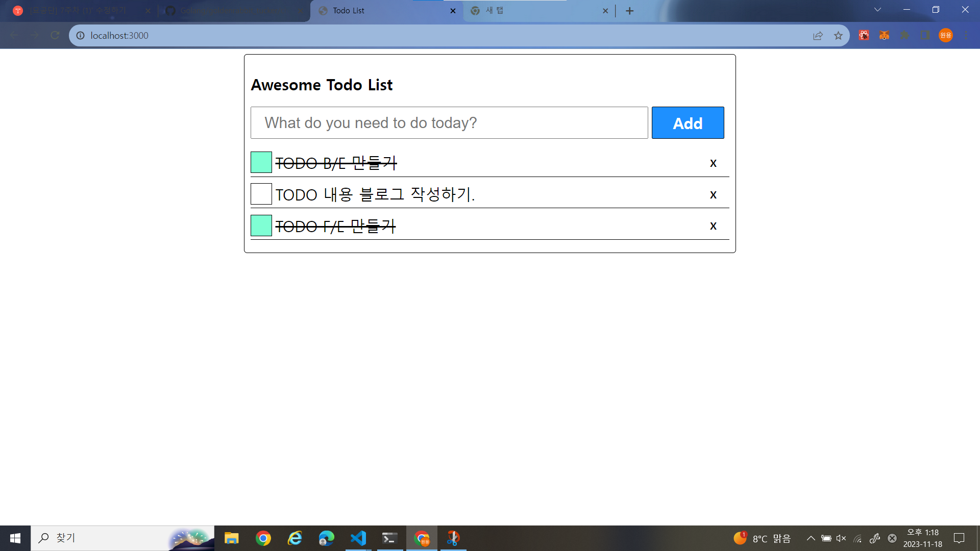This screenshot has height=551, width=980.
Task: Click the share page icon in address bar
Action: (818, 35)
